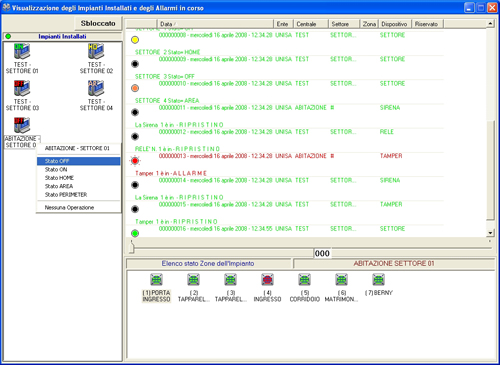
Task: Click event text Tamper 1 è in RIPRISTINO
Action: (176, 221)
